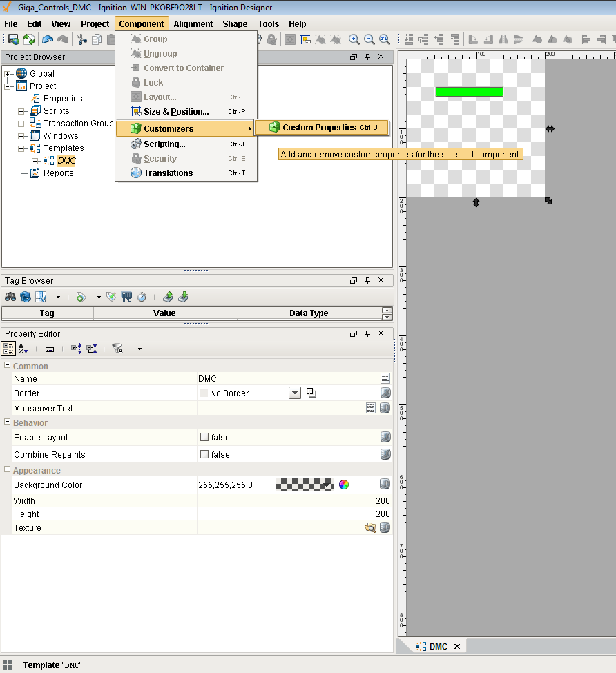The height and width of the screenshot is (673, 616).
Task: Click the OPC browser icon in Tag Browser
Action: point(126,297)
